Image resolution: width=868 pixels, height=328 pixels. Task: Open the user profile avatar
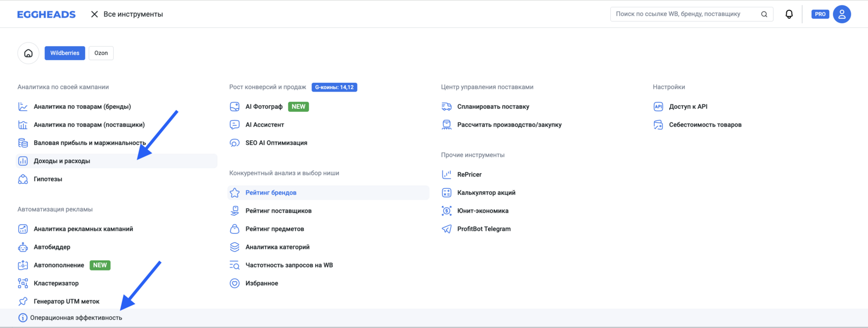[842, 14]
